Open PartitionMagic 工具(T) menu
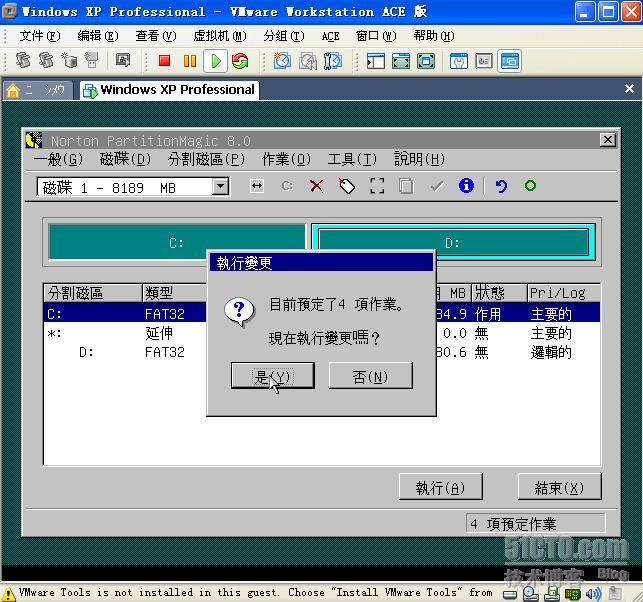This screenshot has height=602, width=643. click(x=352, y=159)
